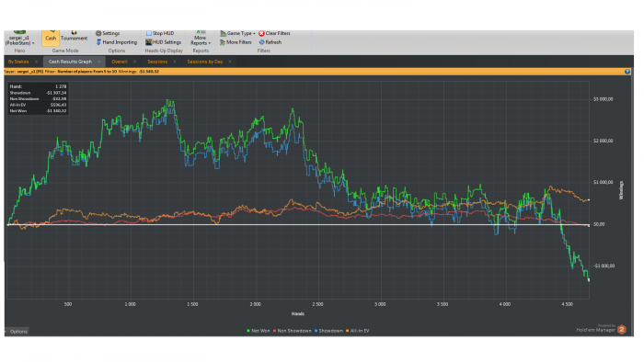The width and height of the screenshot is (644, 362).
Task: Switch to the Overall tab
Action: [120, 62]
